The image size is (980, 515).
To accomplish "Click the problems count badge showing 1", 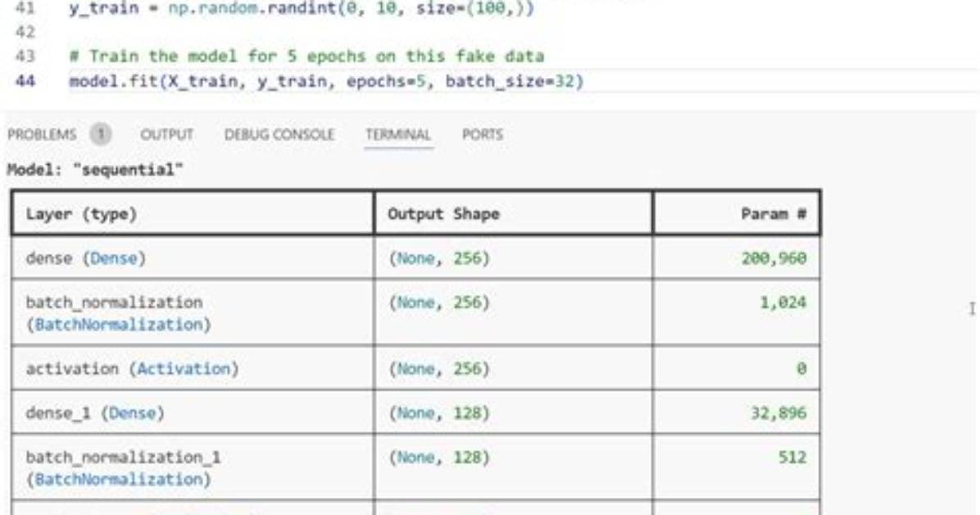I will tap(100, 134).
